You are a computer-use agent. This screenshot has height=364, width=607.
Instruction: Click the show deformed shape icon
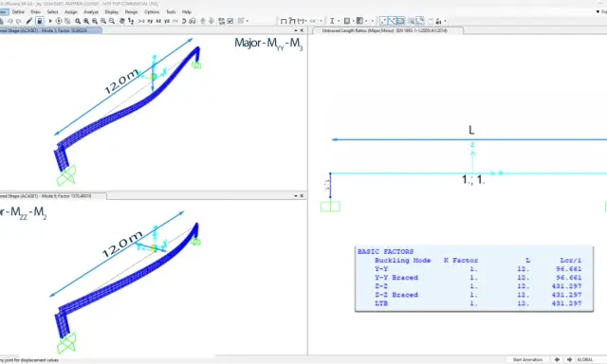(292, 21)
